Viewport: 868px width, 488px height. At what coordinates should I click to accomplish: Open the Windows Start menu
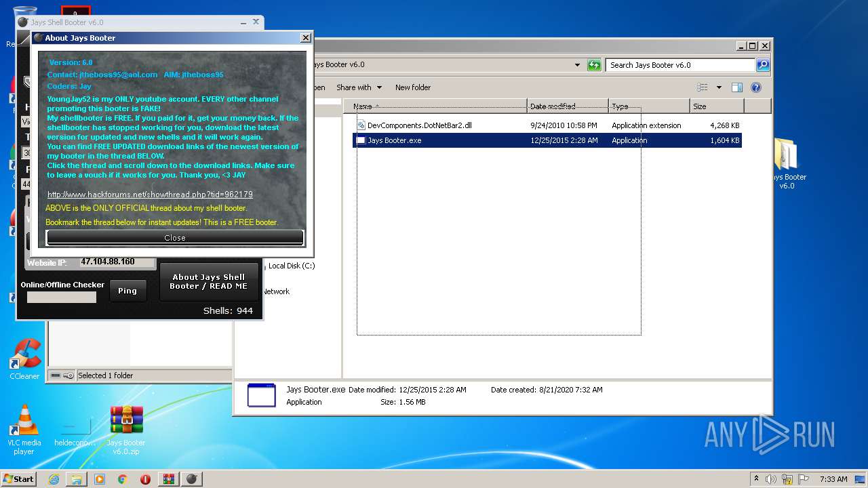18,479
